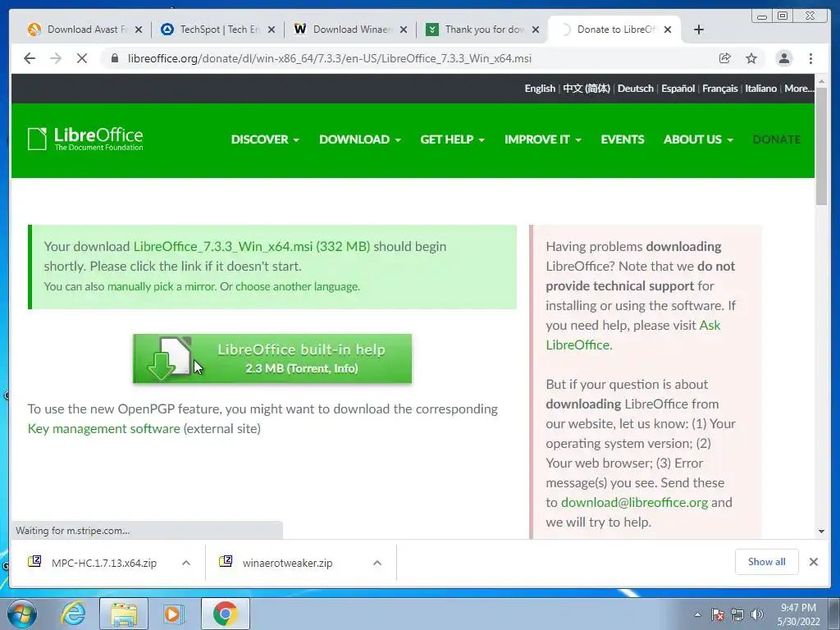840x630 pixels.
Task: Share this page via the share icon
Action: coord(725,58)
